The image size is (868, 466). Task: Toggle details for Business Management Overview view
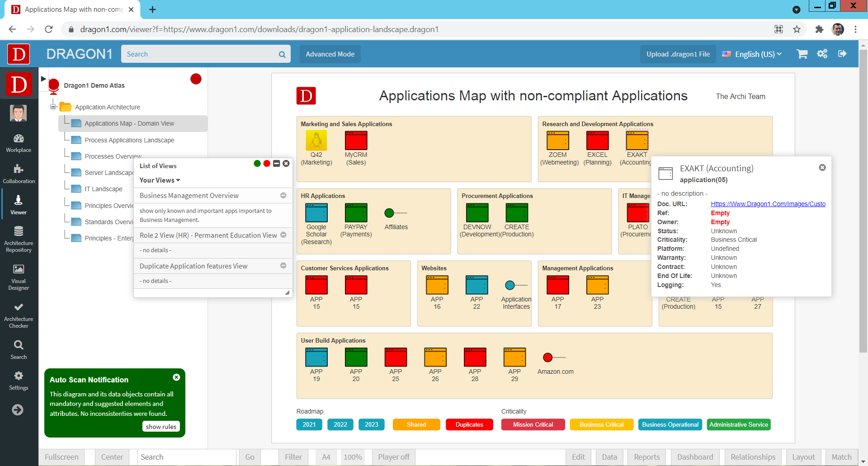pos(283,195)
